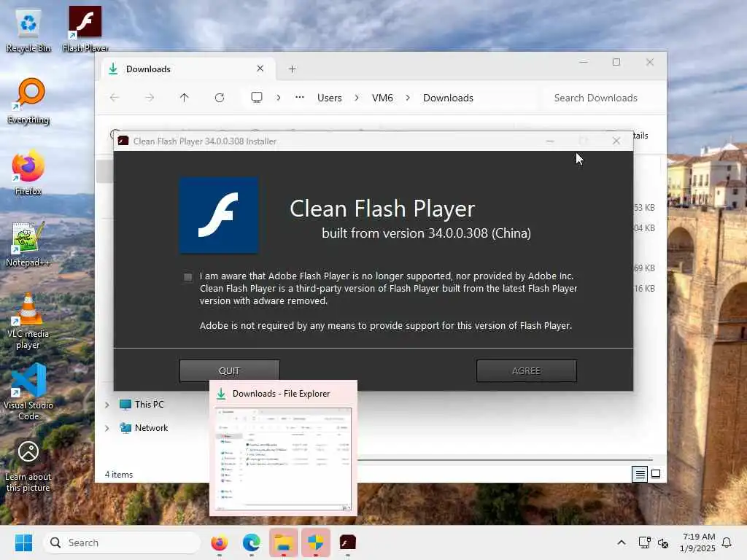
Task: Switch to large thumbnails view
Action: [656, 474]
